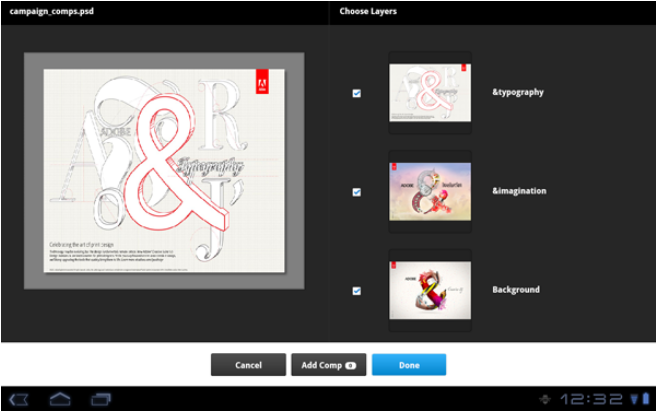
Task: Tap the small status icon left of clock
Action: click(x=545, y=399)
